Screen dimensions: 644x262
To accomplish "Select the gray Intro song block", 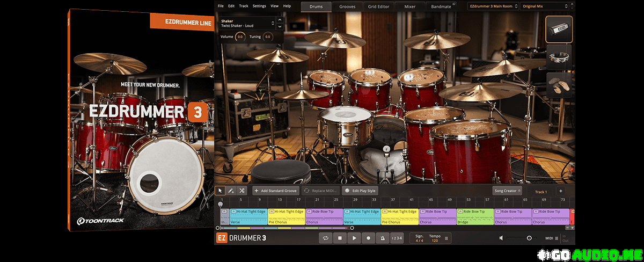I will (x=224, y=217).
